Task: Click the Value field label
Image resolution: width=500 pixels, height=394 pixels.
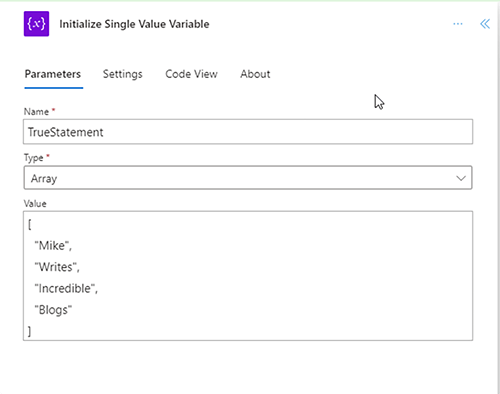Action: (x=35, y=204)
